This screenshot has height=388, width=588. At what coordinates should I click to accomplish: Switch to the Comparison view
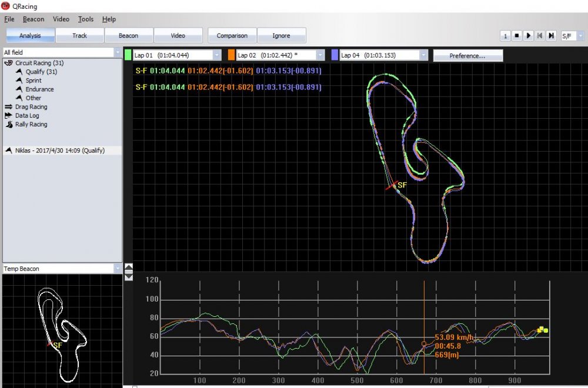coord(232,36)
